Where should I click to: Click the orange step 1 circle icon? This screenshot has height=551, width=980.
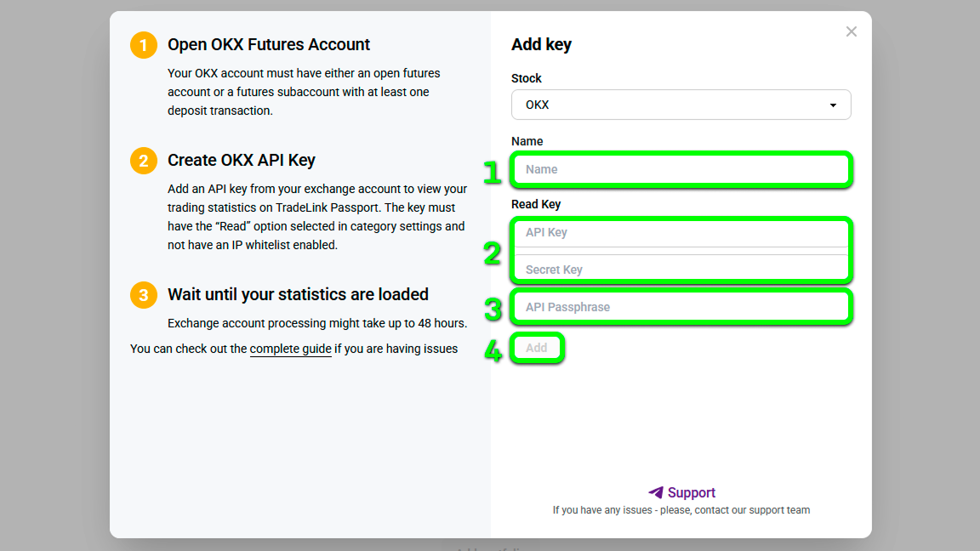click(x=143, y=45)
